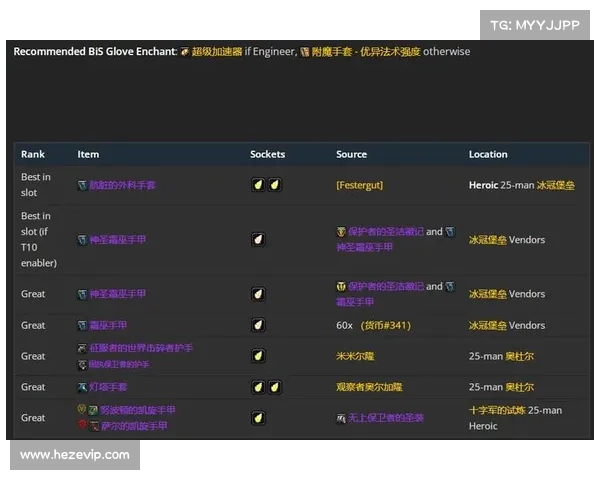Open 奥杜尔 link in 米米尔隆 row

click(519, 356)
